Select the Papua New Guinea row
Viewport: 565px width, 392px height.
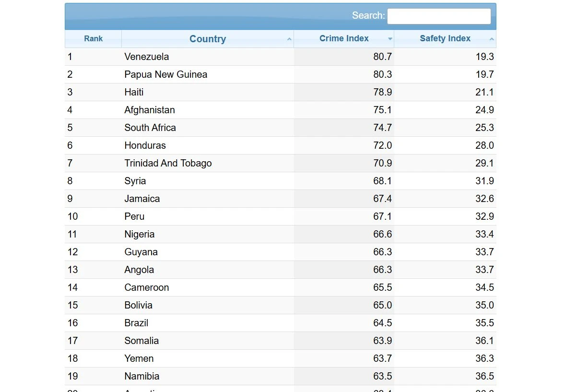pos(280,74)
